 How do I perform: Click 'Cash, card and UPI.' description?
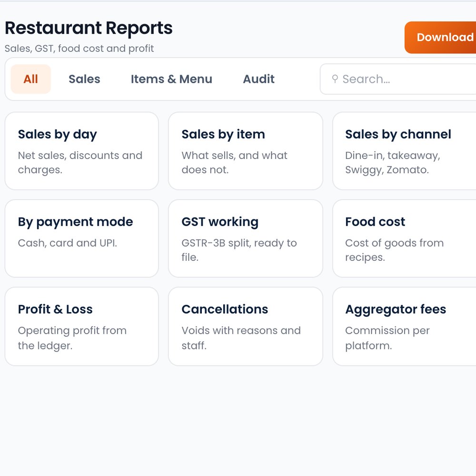tap(68, 243)
